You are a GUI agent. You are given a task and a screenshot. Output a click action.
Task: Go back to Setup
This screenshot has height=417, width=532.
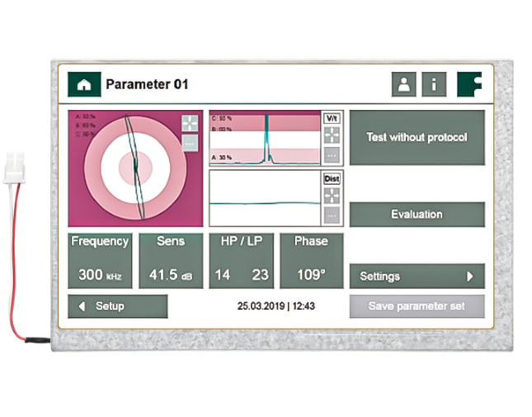coord(118,306)
